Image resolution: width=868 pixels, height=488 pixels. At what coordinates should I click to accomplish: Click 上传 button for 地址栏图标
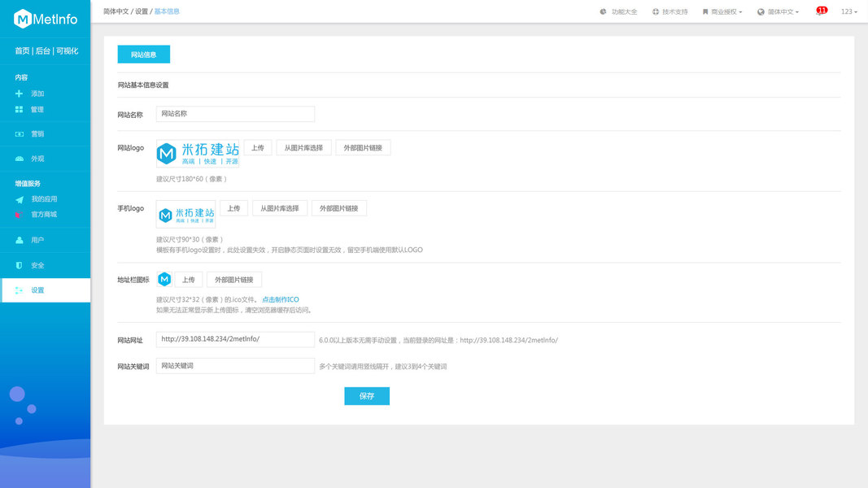(189, 280)
